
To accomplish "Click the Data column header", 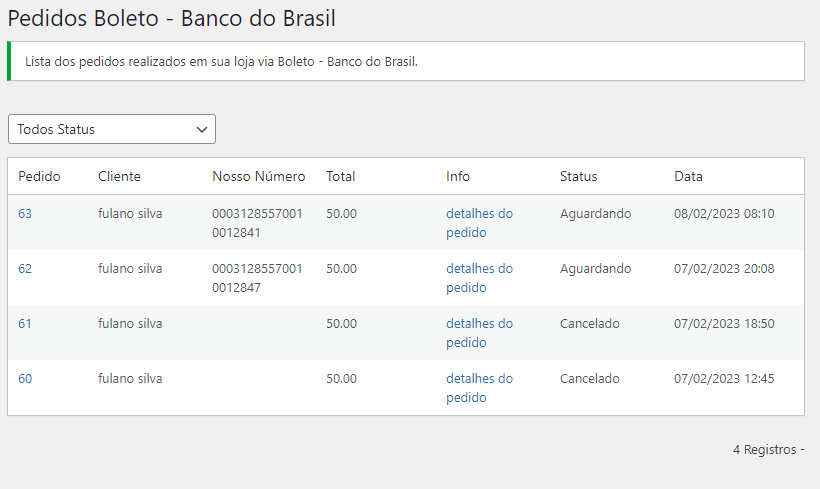I will tap(688, 176).
